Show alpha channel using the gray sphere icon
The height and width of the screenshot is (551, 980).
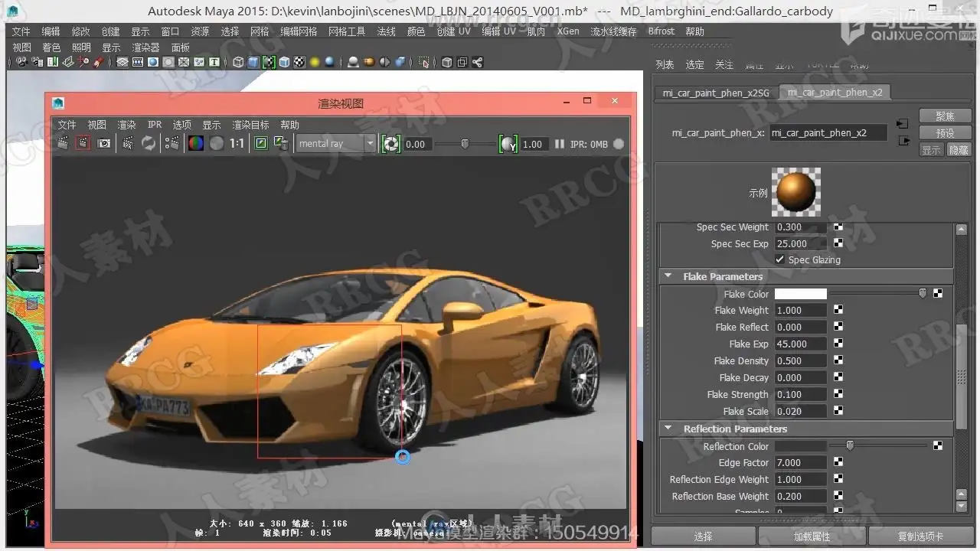click(217, 143)
